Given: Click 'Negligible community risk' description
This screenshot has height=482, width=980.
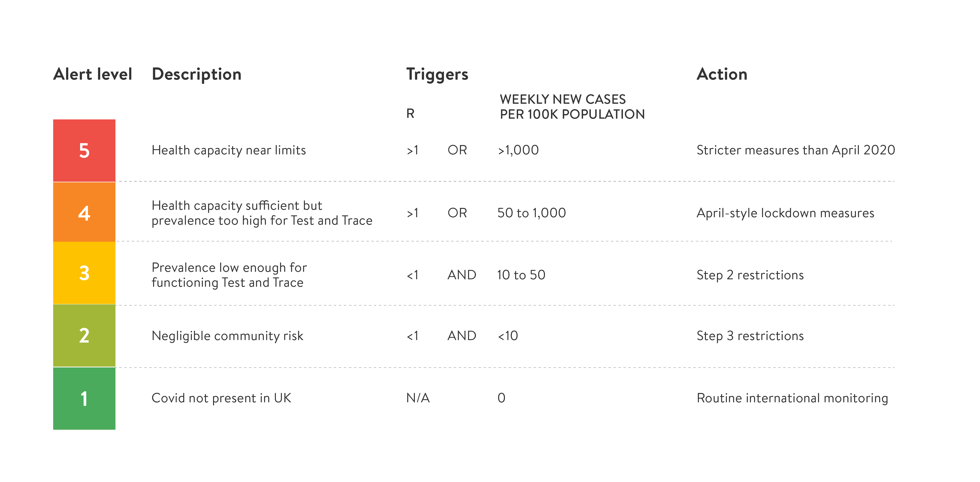Looking at the screenshot, I should coord(227,336).
